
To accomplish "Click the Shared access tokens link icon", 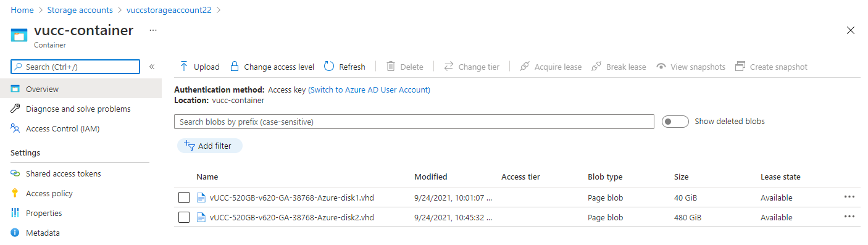I will tap(15, 173).
